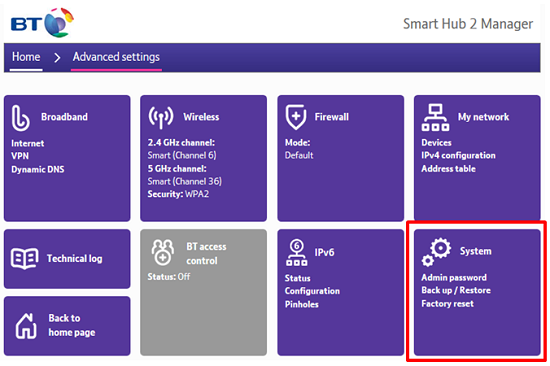Image resolution: width=550 pixels, height=366 pixels.
Task: Click the Technical log book icon
Action: point(25,259)
